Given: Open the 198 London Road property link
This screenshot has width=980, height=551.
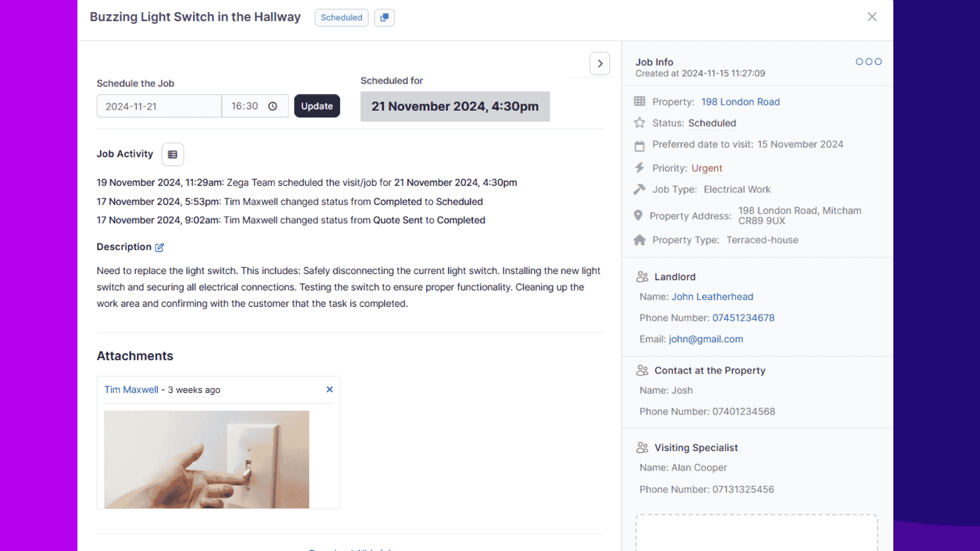Looking at the screenshot, I should [x=740, y=102].
